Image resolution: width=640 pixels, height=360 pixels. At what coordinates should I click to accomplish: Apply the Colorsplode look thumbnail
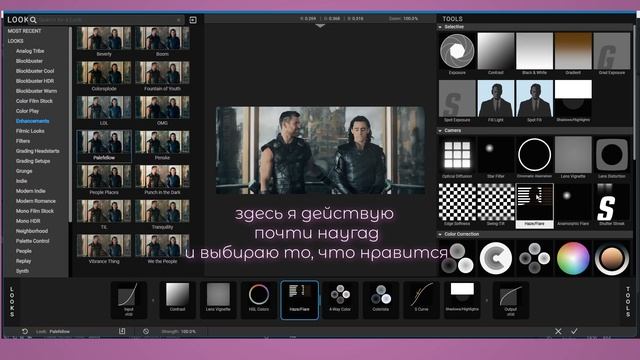coord(104,76)
